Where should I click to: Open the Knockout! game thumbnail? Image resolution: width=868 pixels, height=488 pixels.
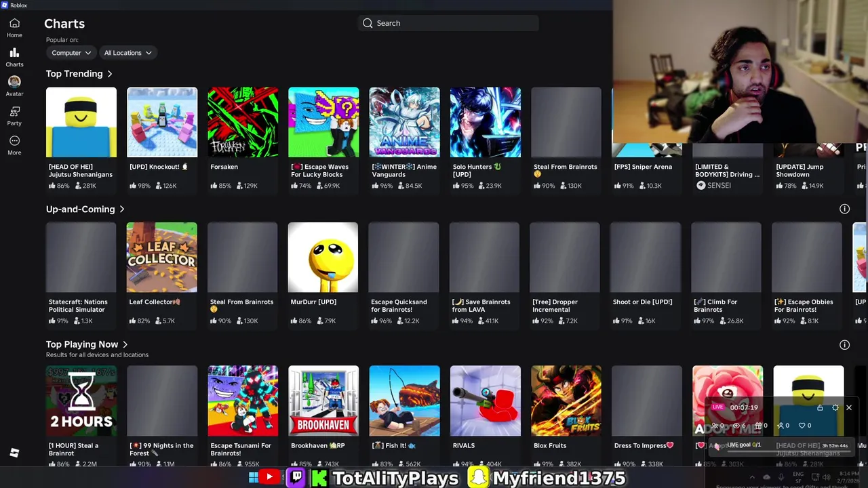tap(162, 122)
